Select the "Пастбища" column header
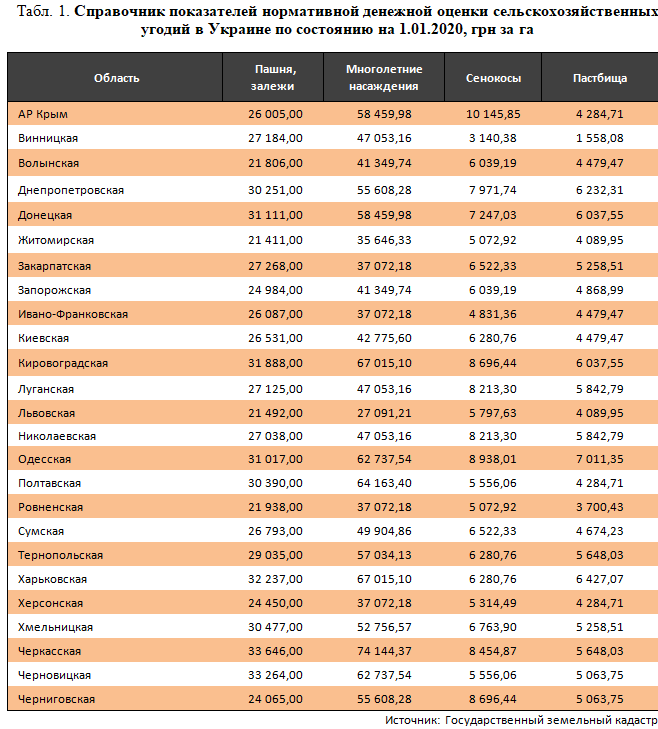Image resolution: width=658 pixels, height=729 pixels. pyautogui.click(x=600, y=77)
